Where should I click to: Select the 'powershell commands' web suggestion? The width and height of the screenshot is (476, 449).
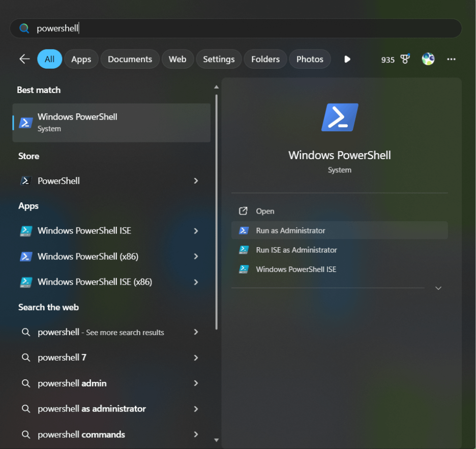(x=111, y=434)
